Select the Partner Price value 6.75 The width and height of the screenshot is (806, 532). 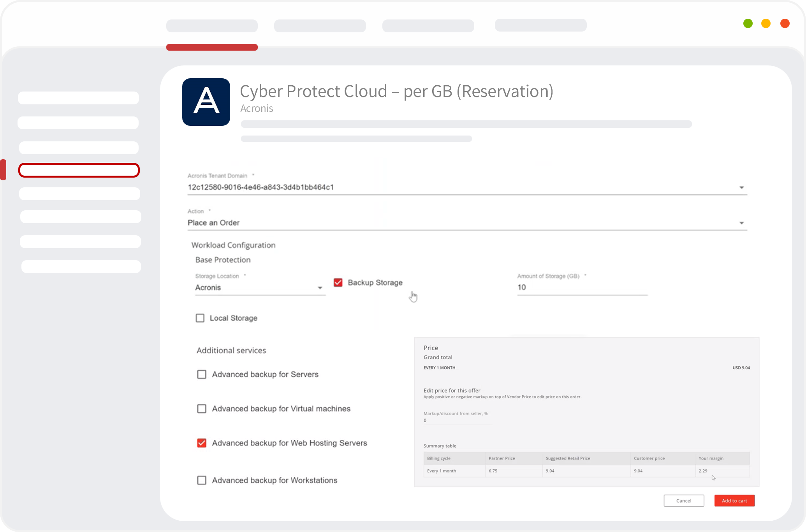[493, 471]
